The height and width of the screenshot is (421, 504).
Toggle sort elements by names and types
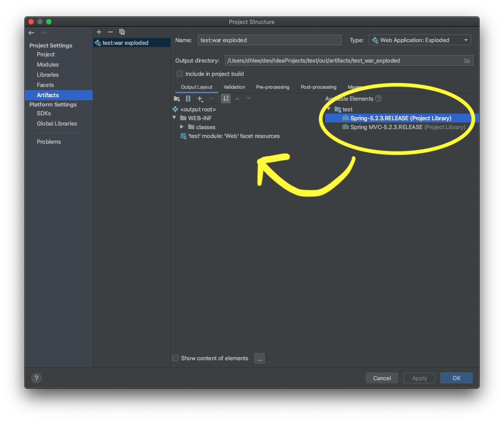[x=226, y=98]
